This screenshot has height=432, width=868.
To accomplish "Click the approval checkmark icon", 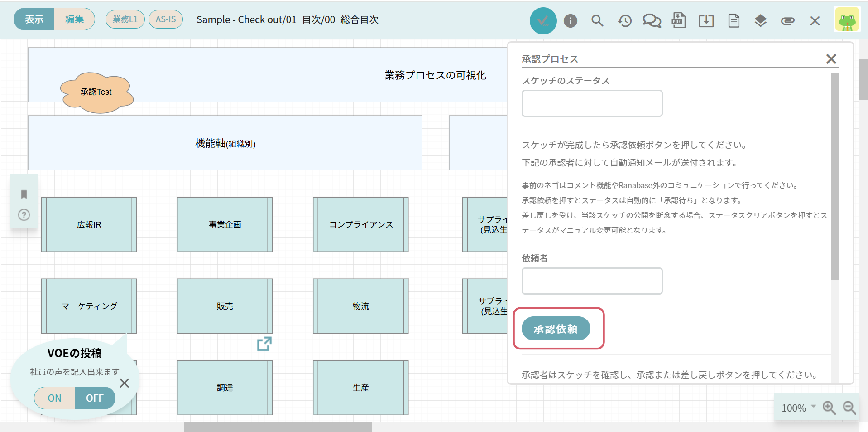I will [x=543, y=21].
